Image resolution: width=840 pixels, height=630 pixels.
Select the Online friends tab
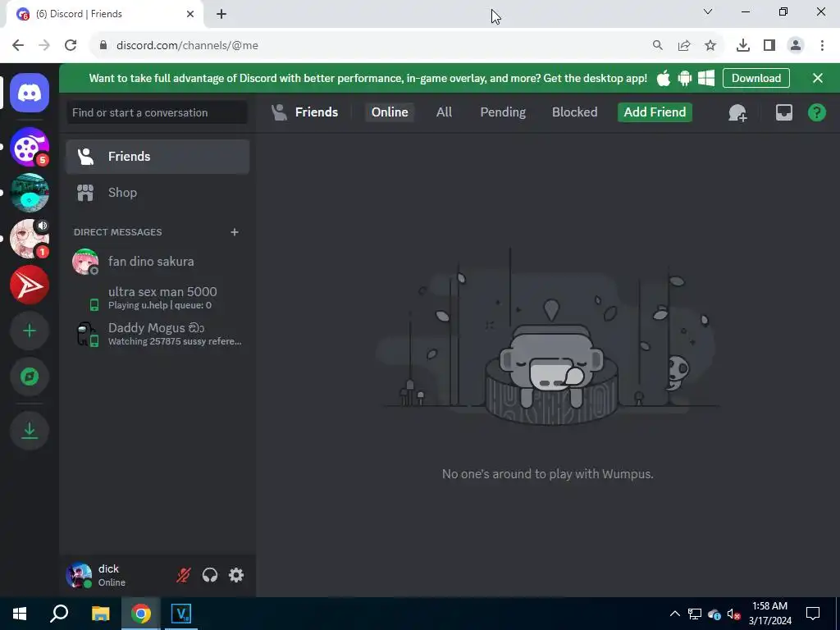tap(390, 112)
